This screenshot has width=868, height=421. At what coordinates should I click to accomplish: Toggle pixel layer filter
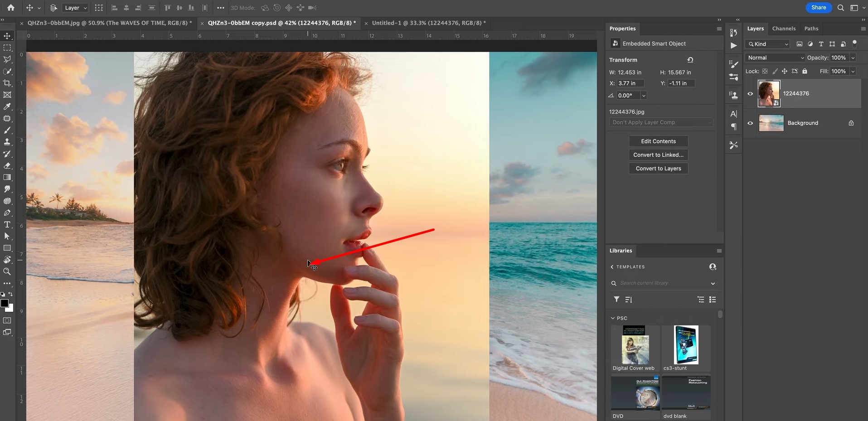(799, 44)
